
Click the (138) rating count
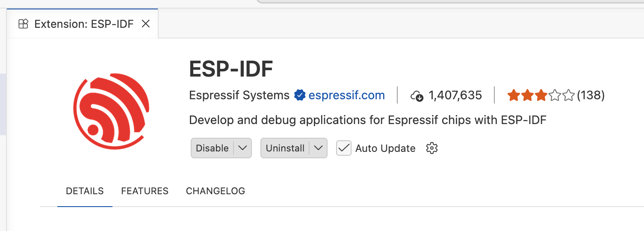(591, 95)
